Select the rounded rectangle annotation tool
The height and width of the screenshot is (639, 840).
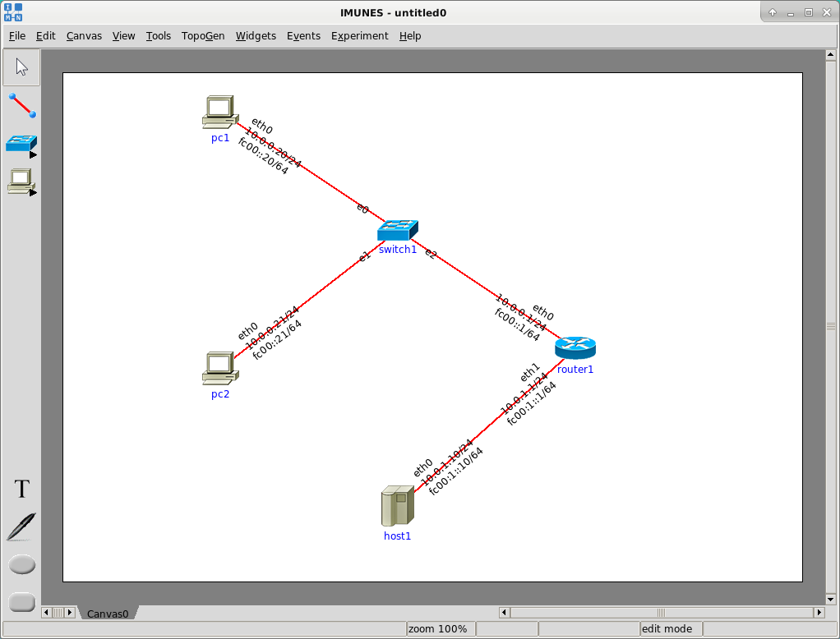tap(21, 602)
